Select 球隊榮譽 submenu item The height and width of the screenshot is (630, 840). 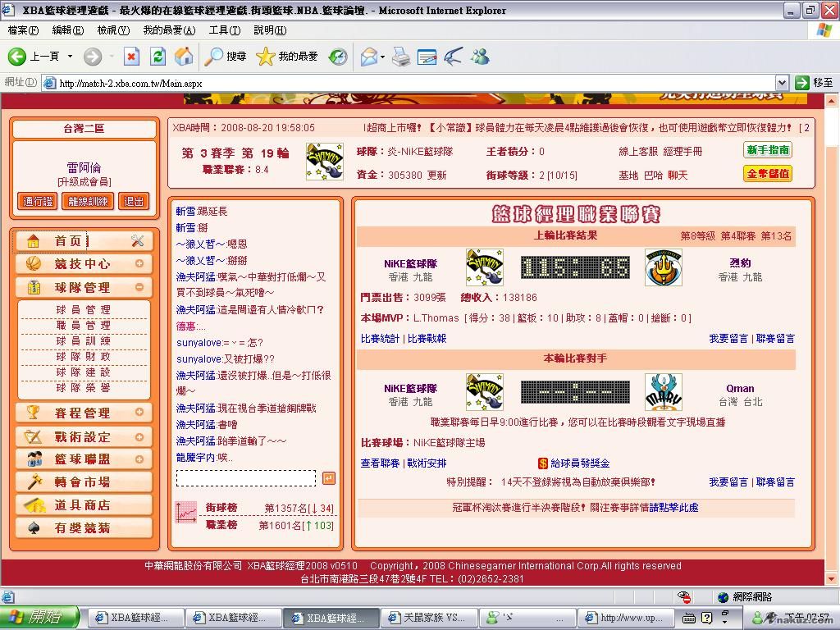tap(83, 387)
